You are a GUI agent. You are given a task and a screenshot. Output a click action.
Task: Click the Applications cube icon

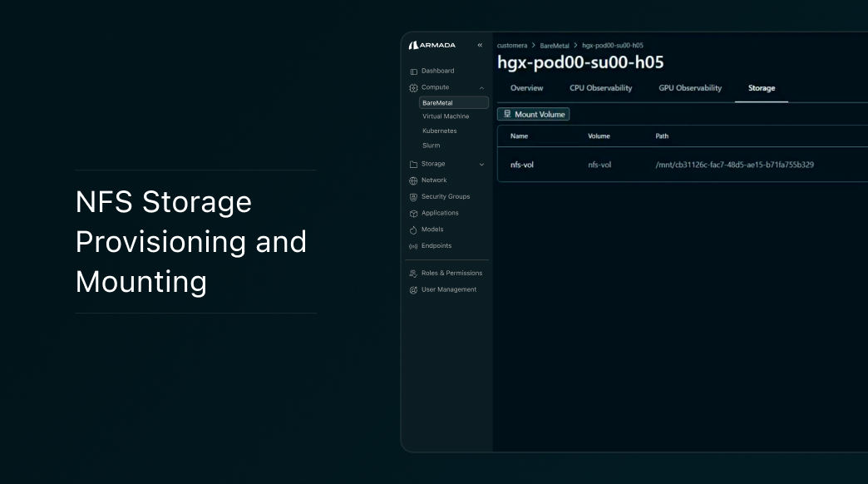click(413, 213)
